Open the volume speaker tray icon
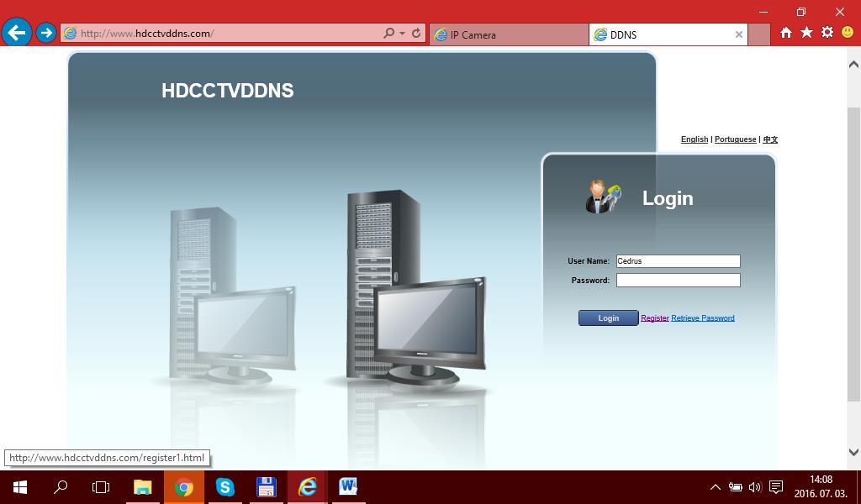Image resolution: width=861 pixels, height=504 pixels. (x=755, y=487)
